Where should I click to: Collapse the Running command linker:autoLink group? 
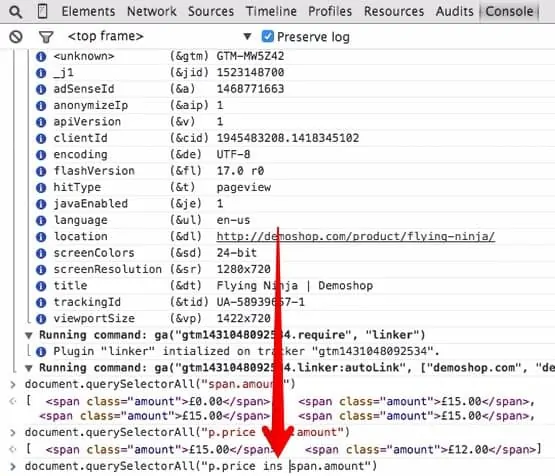(29, 368)
